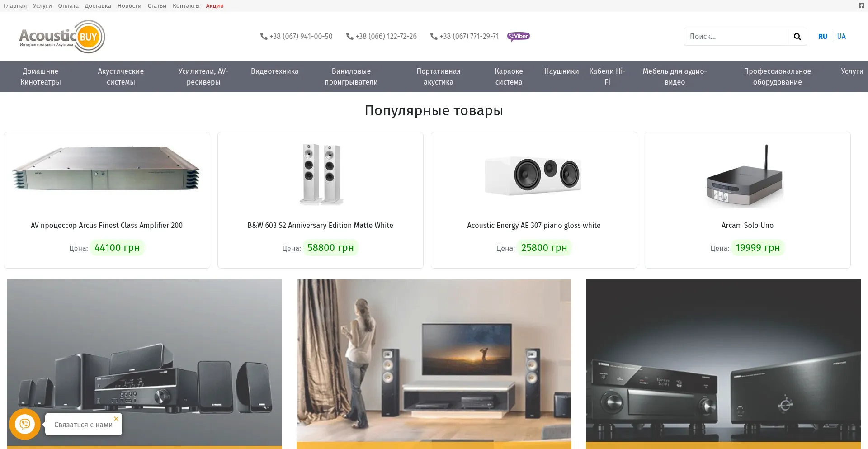The height and width of the screenshot is (449, 868).
Task: Open the Акустические системы category
Action: pyautogui.click(x=121, y=76)
